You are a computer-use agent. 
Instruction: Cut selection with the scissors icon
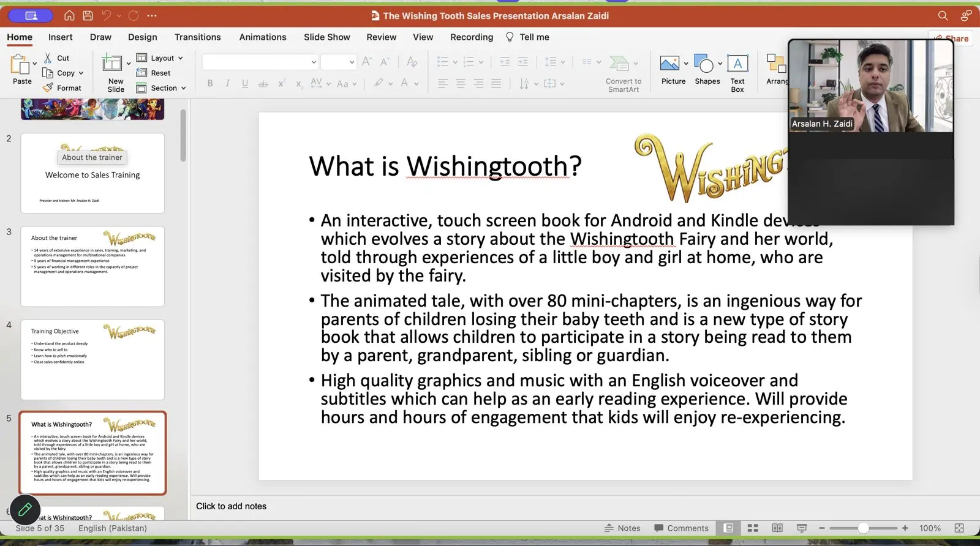(x=48, y=58)
